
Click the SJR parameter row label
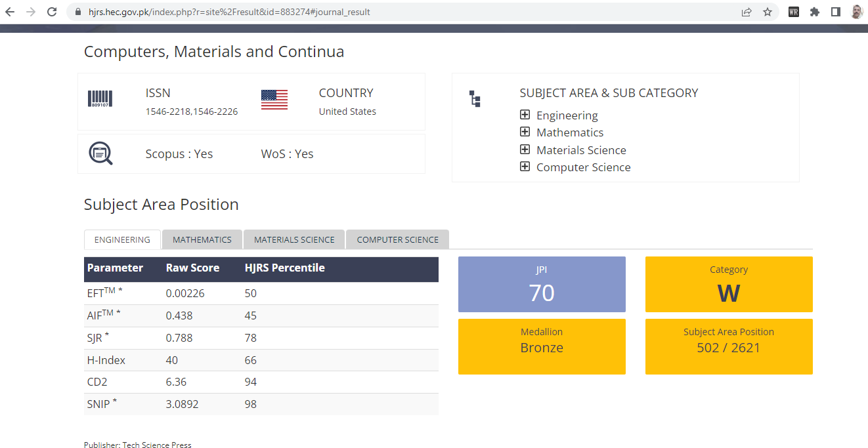click(x=98, y=337)
